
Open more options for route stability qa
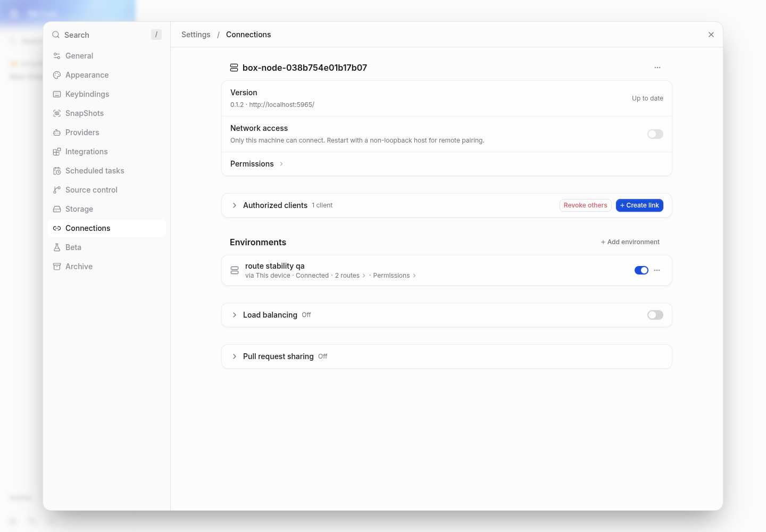coord(657,270)
